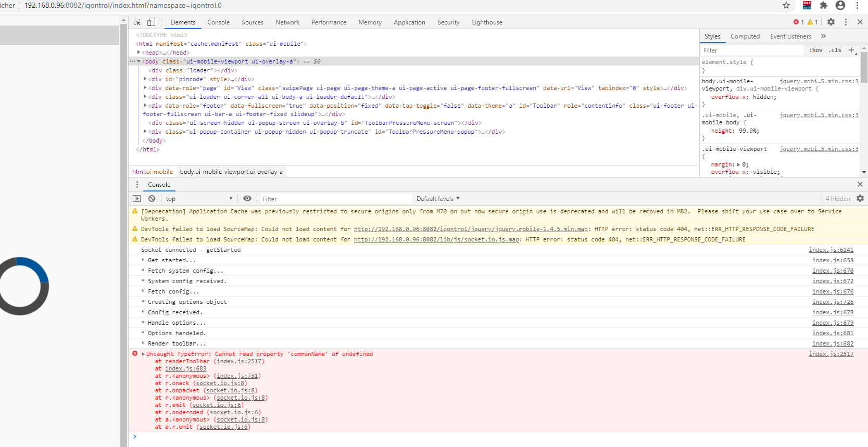Click the 4 hidden messages label
The height and width of the screenshot is (447, 868).
[x=838, y=199]
